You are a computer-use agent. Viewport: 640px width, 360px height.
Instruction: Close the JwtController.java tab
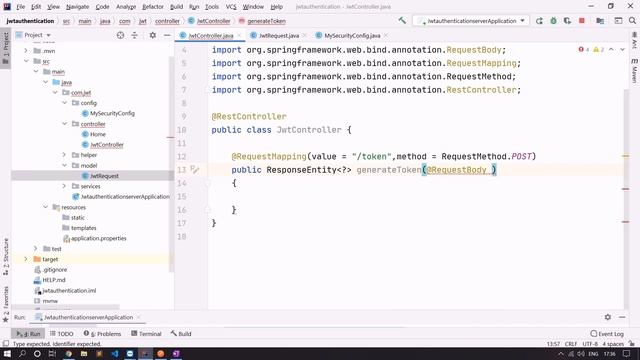(x=239, y=36)
